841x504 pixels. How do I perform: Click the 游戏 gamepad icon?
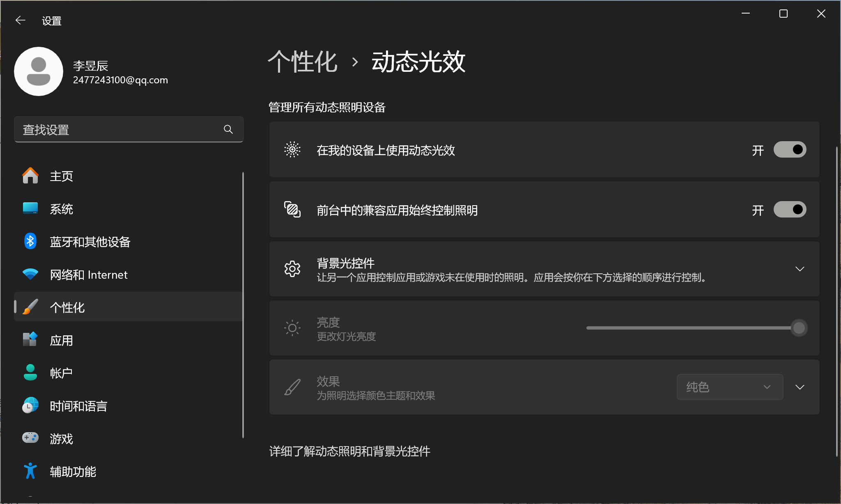coord(30,438)
